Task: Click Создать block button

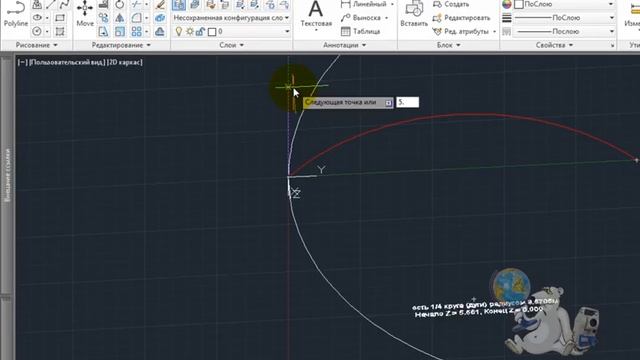Action: click(451, 4)
